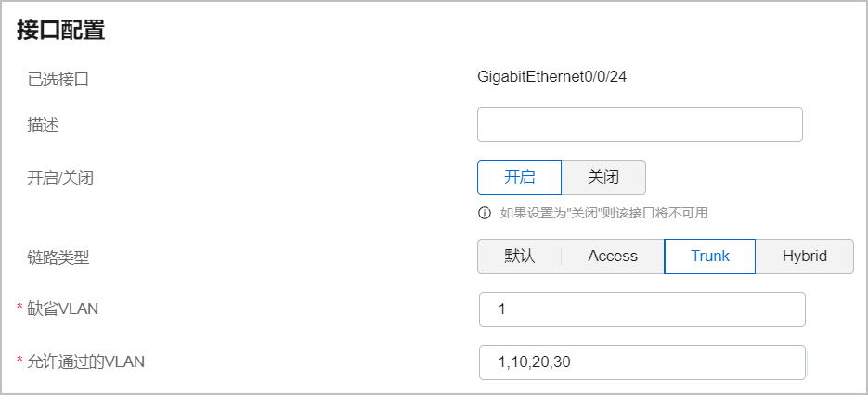Select the 默认 link type
Image resolution: width=868 pixels, height=395 pixels.
tap(519, 256)
